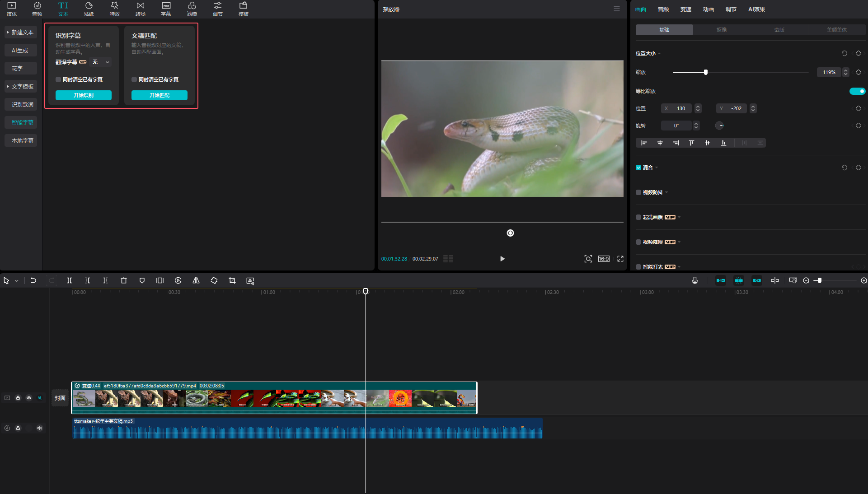This screenshot has width=868, height=494.
Task: Open the 字幕 captions panel
Action: click(166, 9)
